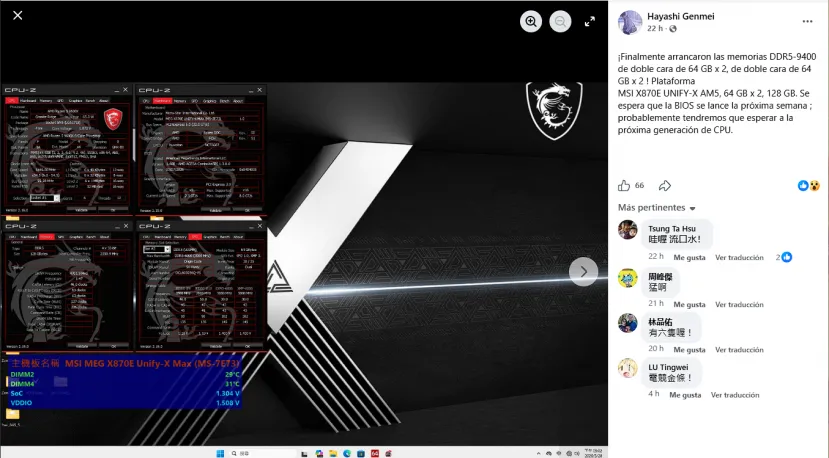829x458 pixels.
Task: Share the post using the arrow icon
Action: tap(665, 186)
